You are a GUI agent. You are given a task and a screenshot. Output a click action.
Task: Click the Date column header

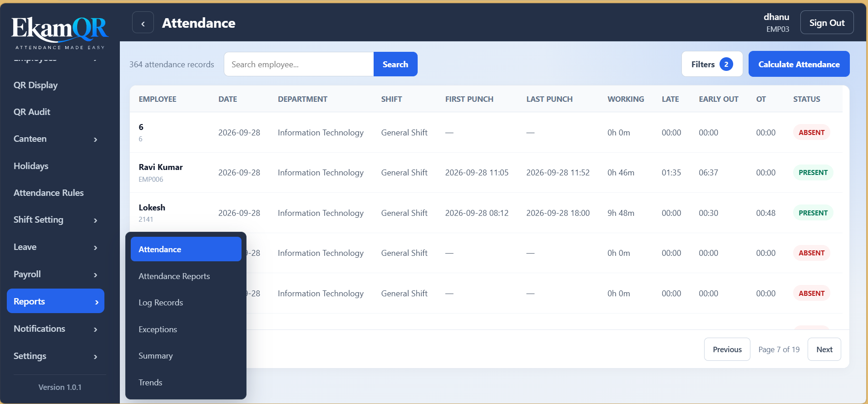coord(227,99)
